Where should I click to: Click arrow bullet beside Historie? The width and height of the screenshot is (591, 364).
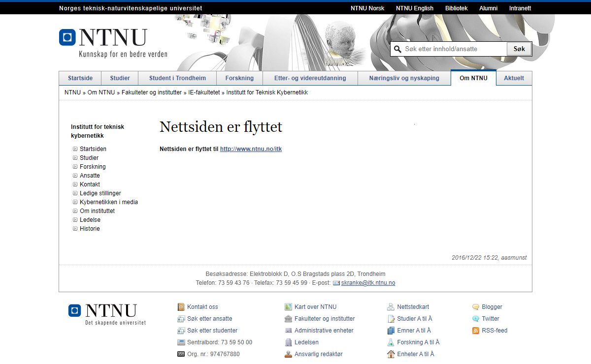[x=75, y=229]
